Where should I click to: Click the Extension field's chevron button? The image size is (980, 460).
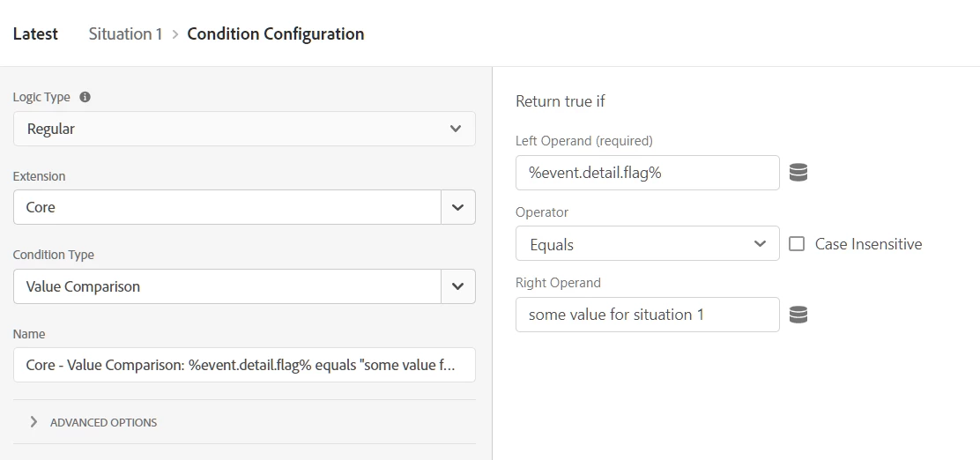[457, 207]
